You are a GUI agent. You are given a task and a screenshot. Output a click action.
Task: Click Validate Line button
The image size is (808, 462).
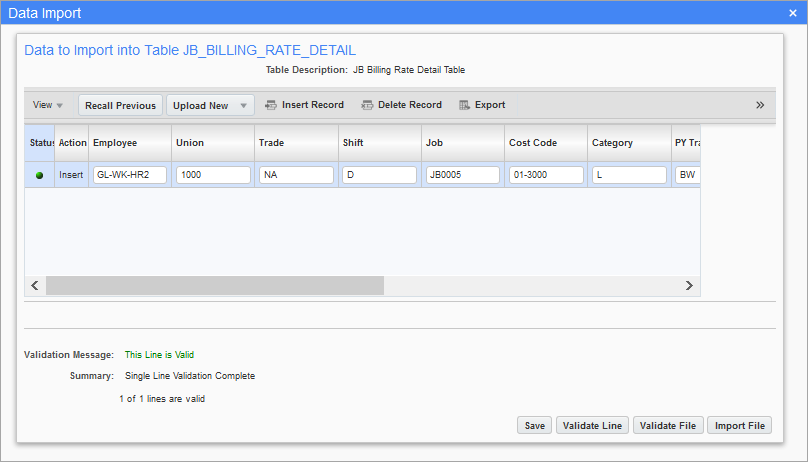point(592,425)
